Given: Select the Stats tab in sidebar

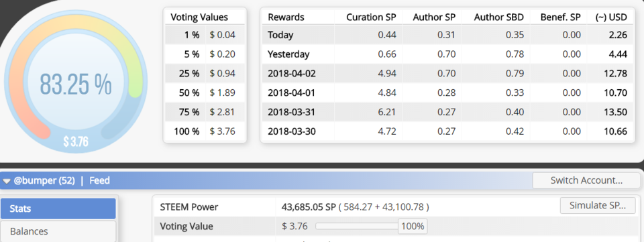Looking at the screenshot, I should (58, 208).
